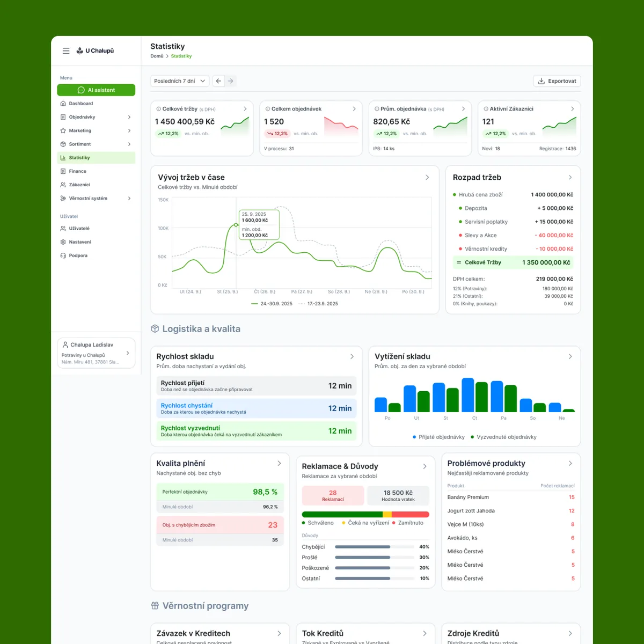Expand the Objednávky submenu chevron
Viewport: 644px width, 644px height.
click(x=129, y=117)
